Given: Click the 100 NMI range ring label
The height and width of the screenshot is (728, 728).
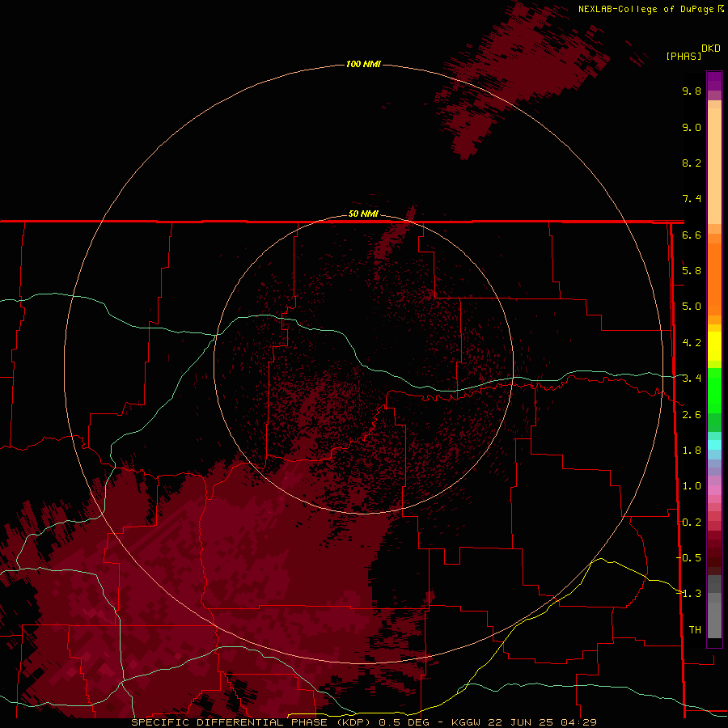Looking at the screenshot, I should (363, 64).
